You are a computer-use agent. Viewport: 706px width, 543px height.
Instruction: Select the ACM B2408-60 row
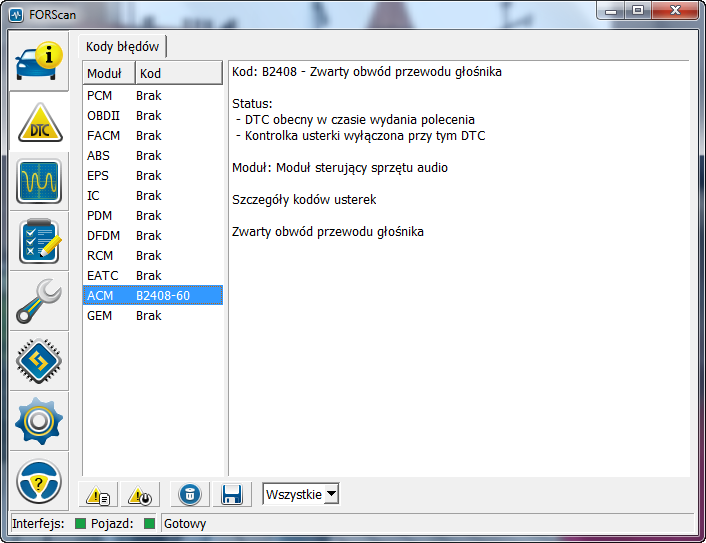153,295
